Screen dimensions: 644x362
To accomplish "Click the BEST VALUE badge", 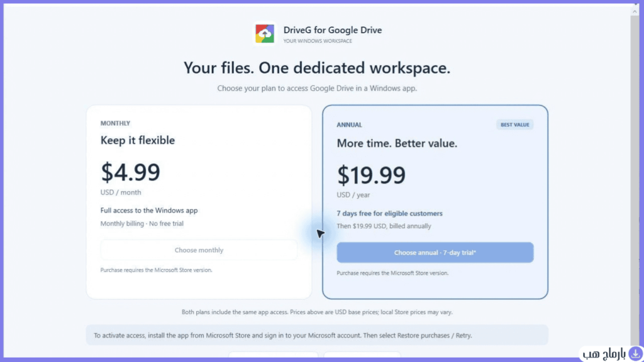I will [x=514, y=125].
